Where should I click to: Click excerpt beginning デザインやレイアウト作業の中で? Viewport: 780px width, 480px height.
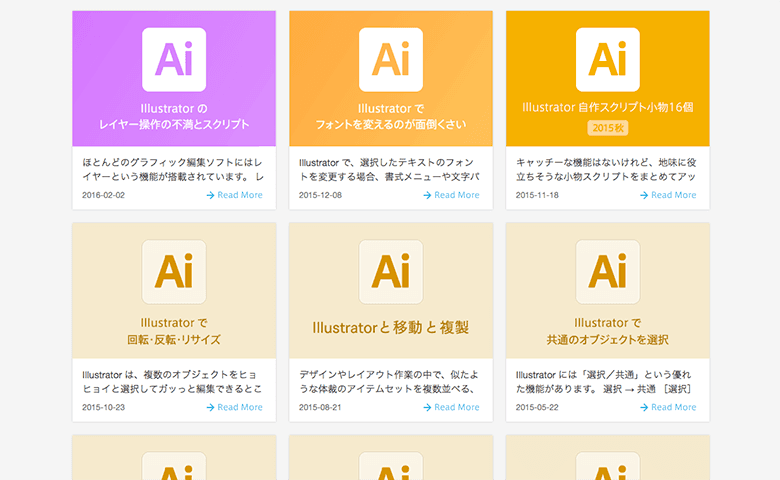pos(390,382)
